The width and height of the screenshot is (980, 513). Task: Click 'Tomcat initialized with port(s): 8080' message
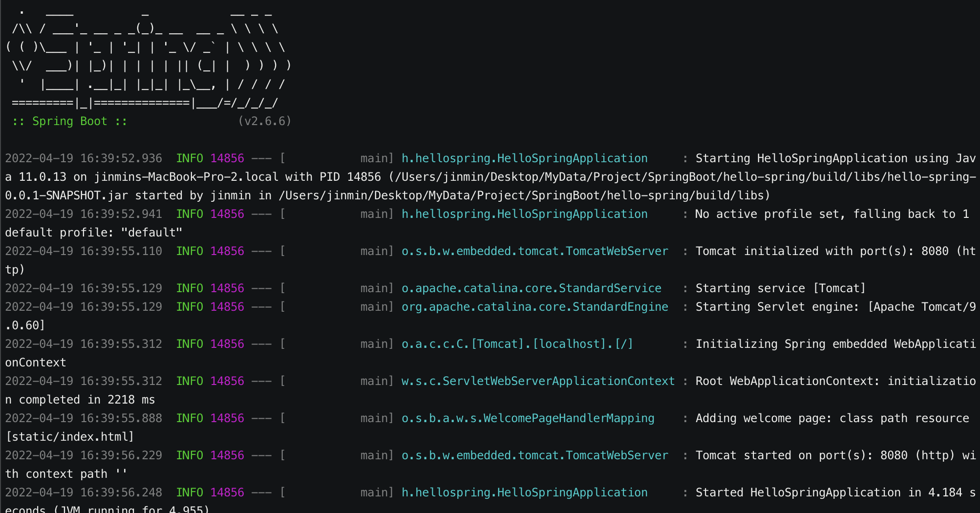pos(822,251)
